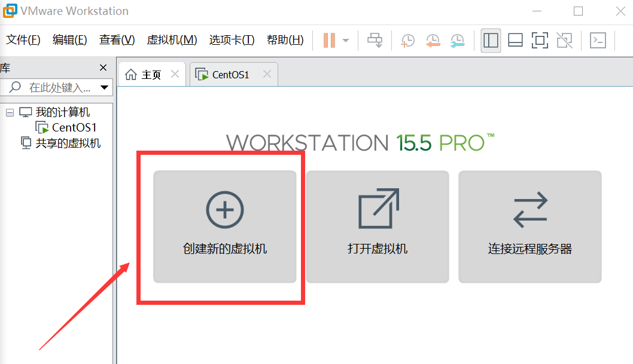Open the 虚拟机(M) menu
The height and width of the screenshot is (364, 633).
(172, 40)
